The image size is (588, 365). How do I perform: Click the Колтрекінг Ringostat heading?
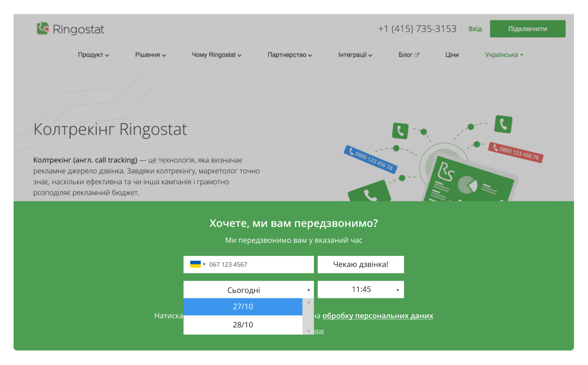point(110,130)
